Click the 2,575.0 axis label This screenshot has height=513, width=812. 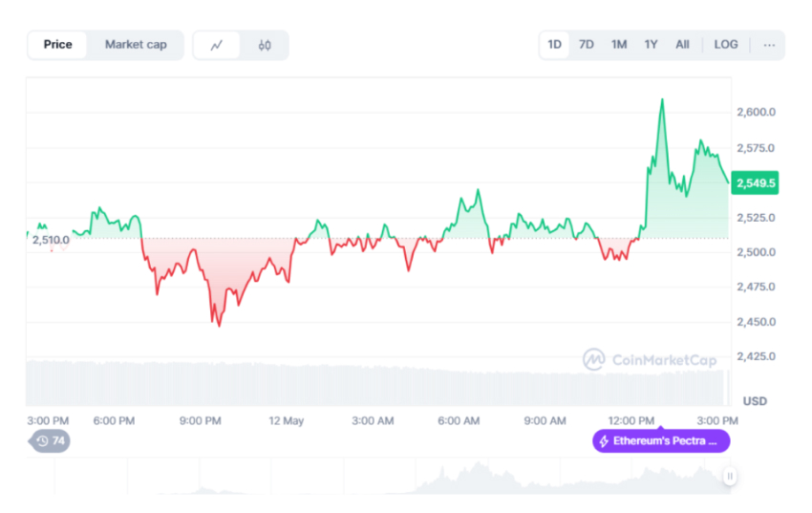pyautogui.click(x=756, y=148)
